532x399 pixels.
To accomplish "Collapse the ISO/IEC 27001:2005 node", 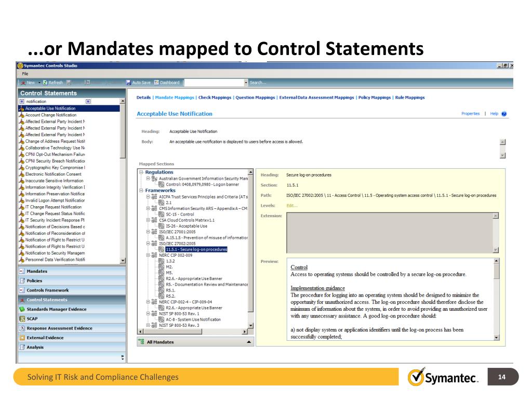I will tap(148, 232).
